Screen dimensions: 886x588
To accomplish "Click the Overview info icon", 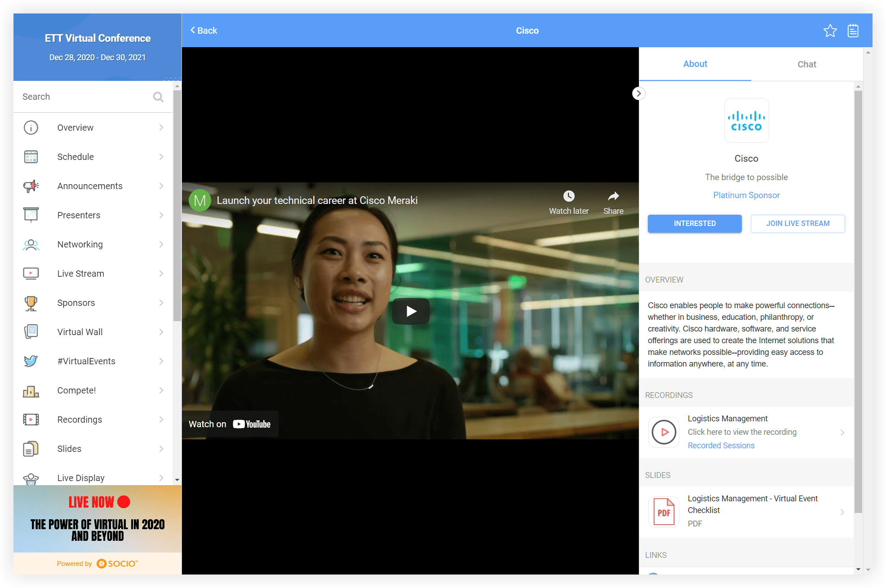I will coord(31,128).
